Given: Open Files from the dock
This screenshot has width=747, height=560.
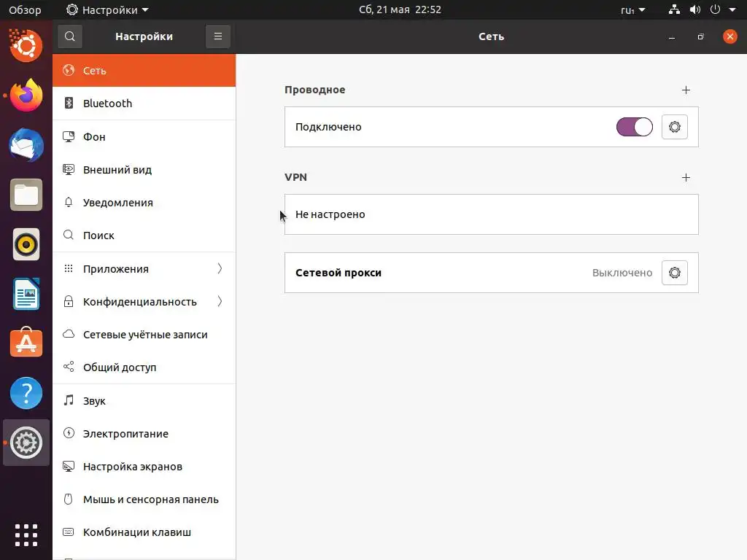Looking at the screenshot, I should coord(26,195).
